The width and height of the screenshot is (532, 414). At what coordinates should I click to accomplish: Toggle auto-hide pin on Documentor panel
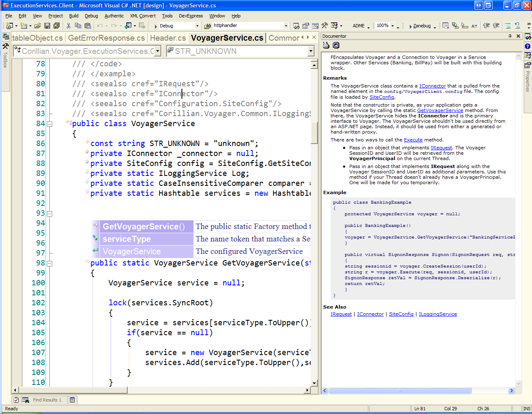click(510, 36)
